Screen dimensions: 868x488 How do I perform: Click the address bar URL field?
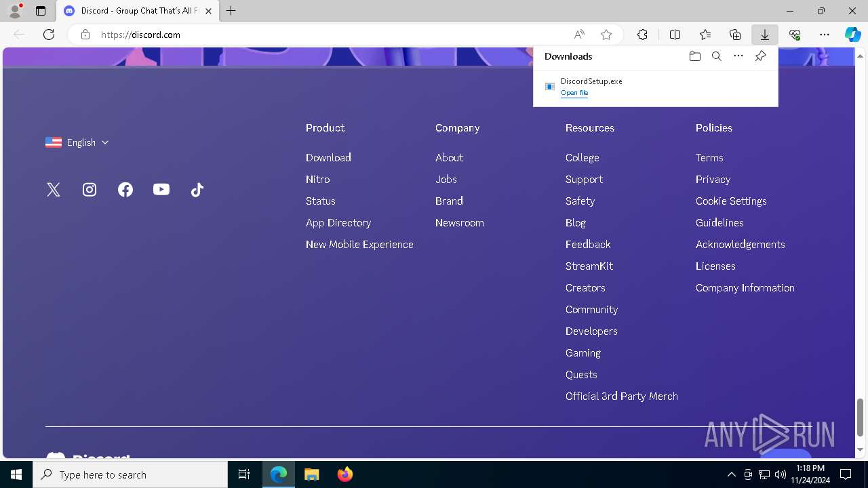click(x=331, y=35)
